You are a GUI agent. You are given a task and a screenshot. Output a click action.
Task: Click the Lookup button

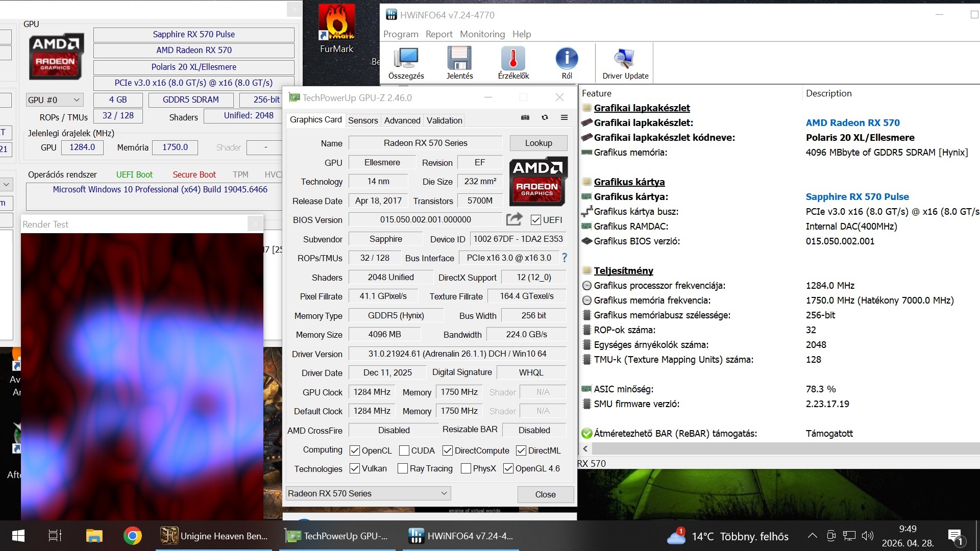click(x=538, y=143)
